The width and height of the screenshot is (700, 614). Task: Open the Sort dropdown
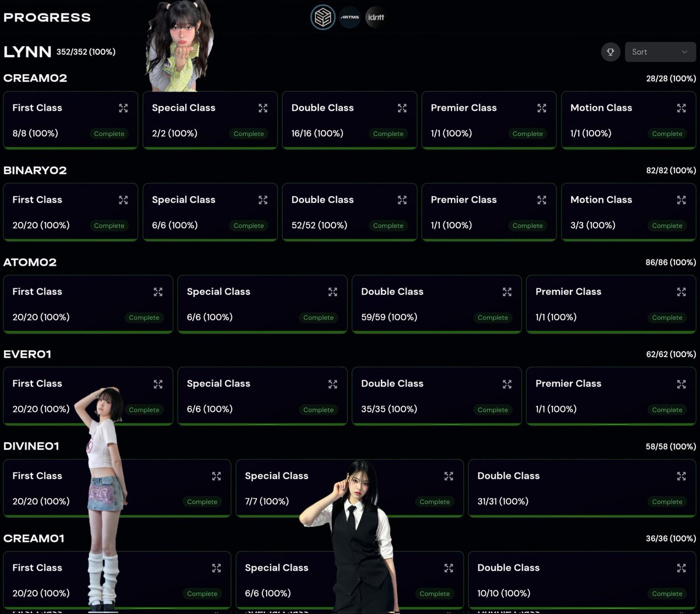660,52
